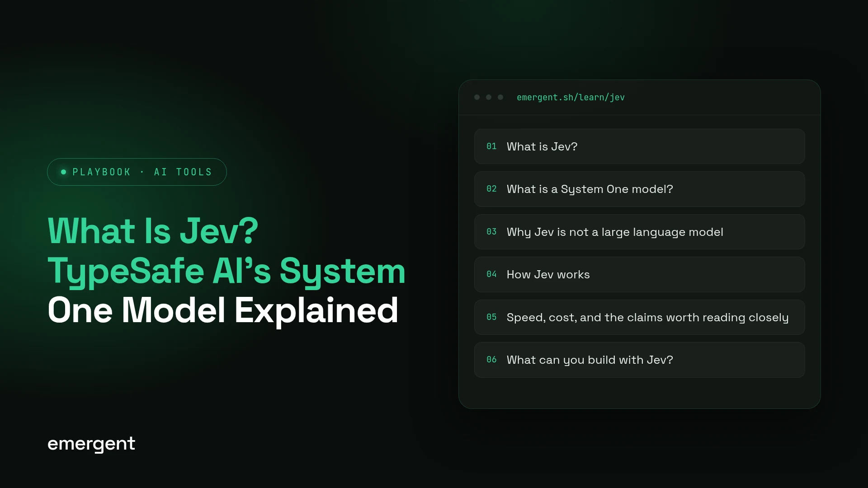Open the 'What is Jev?' item
This screenshot has height=488, width=868.
(x=639, y=146)
